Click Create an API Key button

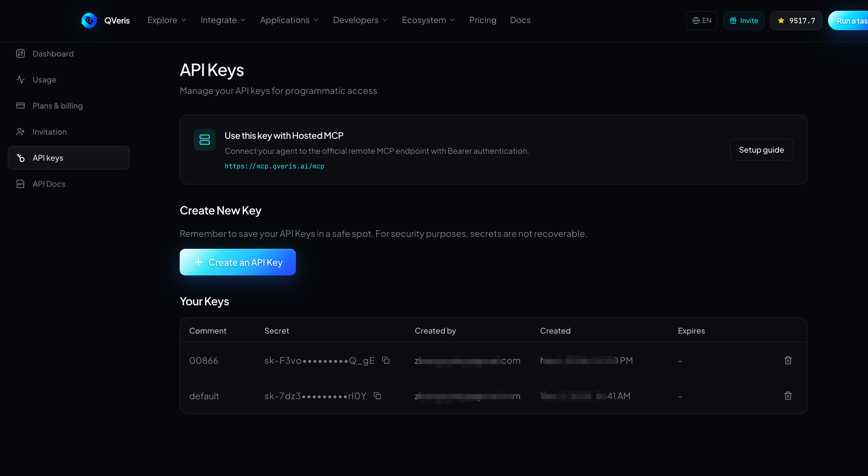coord(238,262)
